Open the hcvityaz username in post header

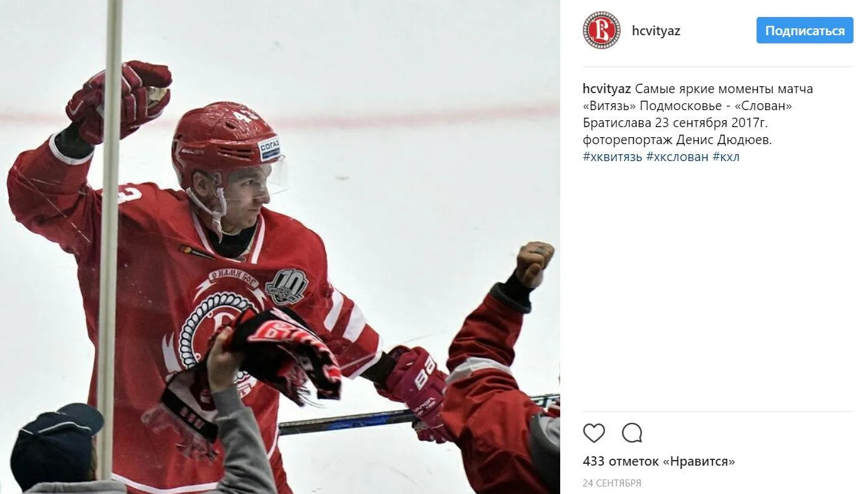[x=656, y=31]
